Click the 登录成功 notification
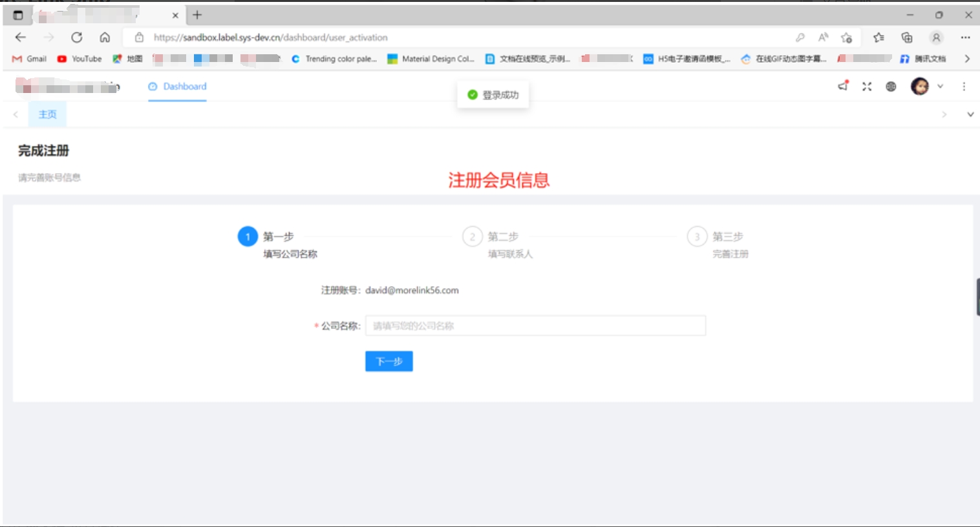The image size is (980, 527). 493,95
